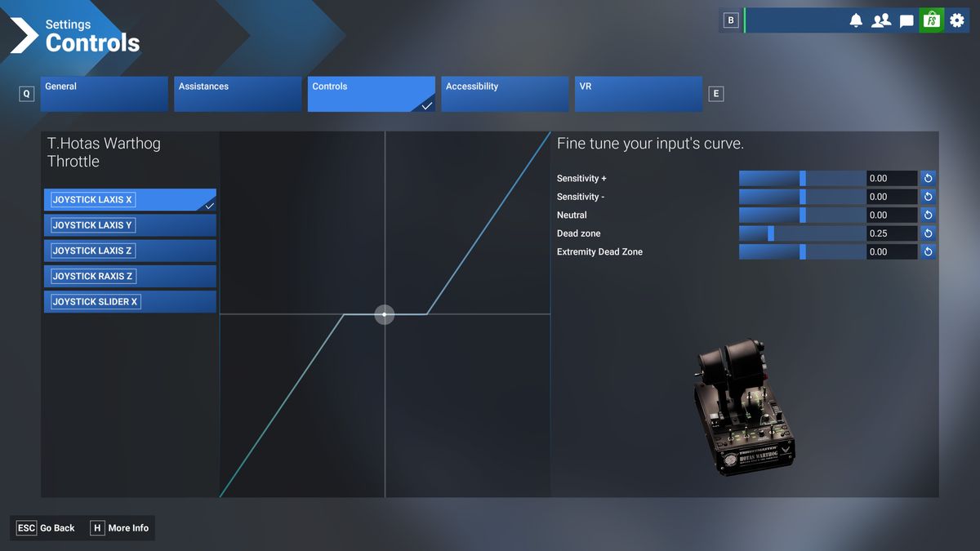Open the chat messages icon
Screen dimensions: 980x551
906,21
